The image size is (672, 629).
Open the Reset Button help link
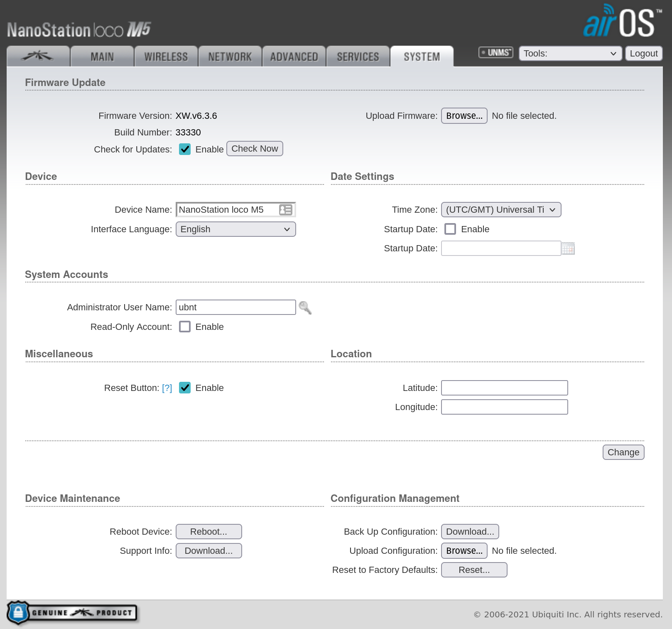coord(167,388)
